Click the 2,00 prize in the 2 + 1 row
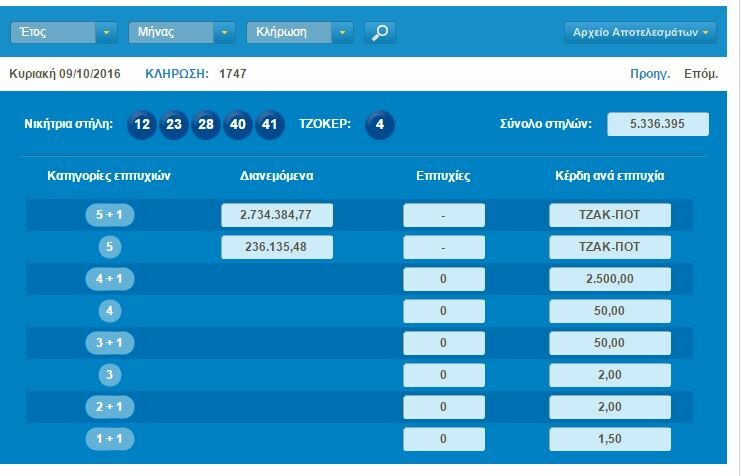The height and width of the screenshot is (476, 741). coord(610,407)
